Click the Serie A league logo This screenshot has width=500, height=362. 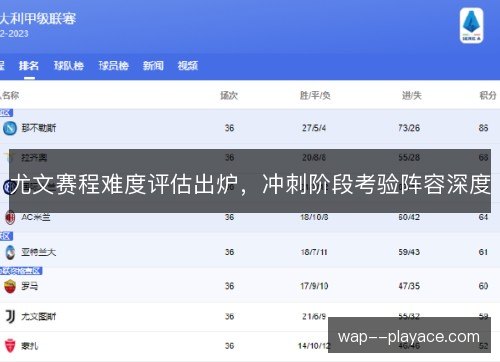coord(471,26)
